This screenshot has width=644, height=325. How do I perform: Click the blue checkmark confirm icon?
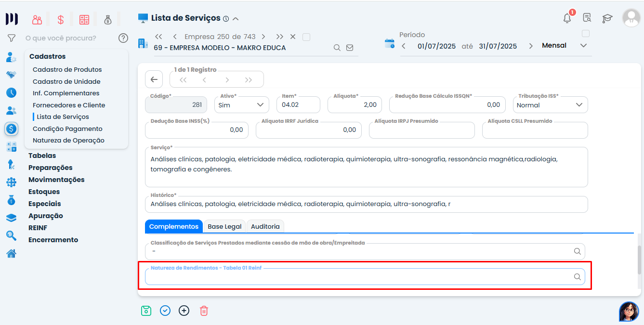click(x=165, y=311)
